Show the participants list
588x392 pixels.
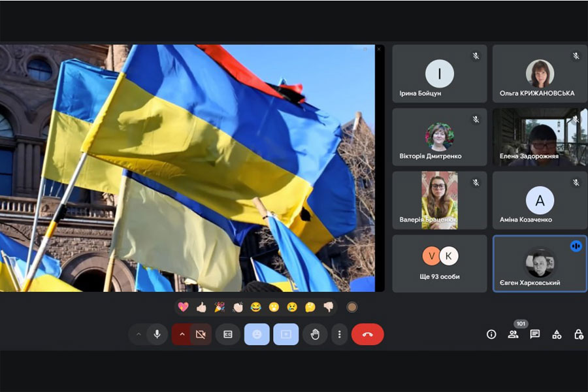[x=513, y=334]
